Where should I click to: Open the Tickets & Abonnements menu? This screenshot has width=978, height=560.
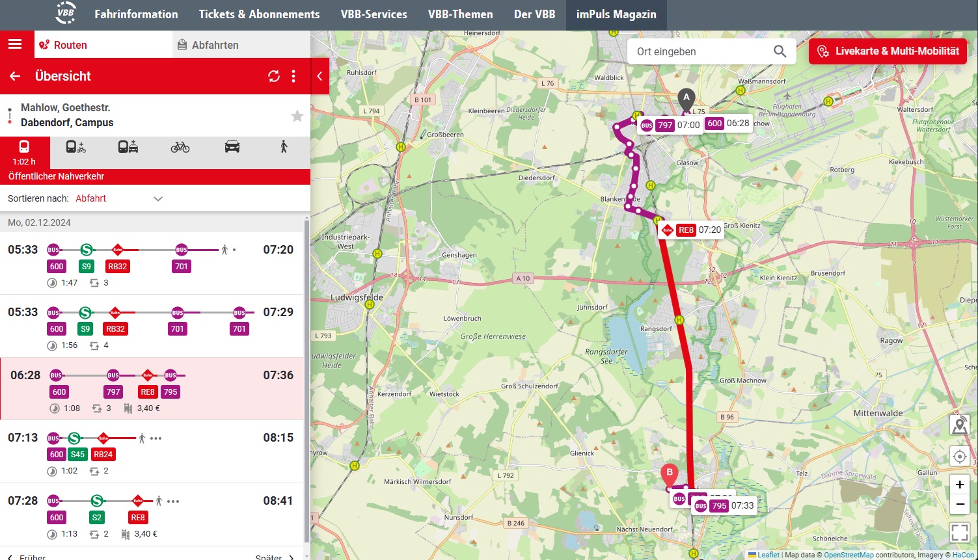(259, 14)
